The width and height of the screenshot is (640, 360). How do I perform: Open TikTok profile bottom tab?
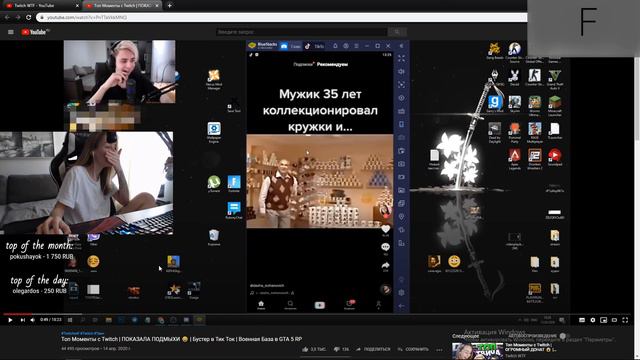tap(378, 305)
